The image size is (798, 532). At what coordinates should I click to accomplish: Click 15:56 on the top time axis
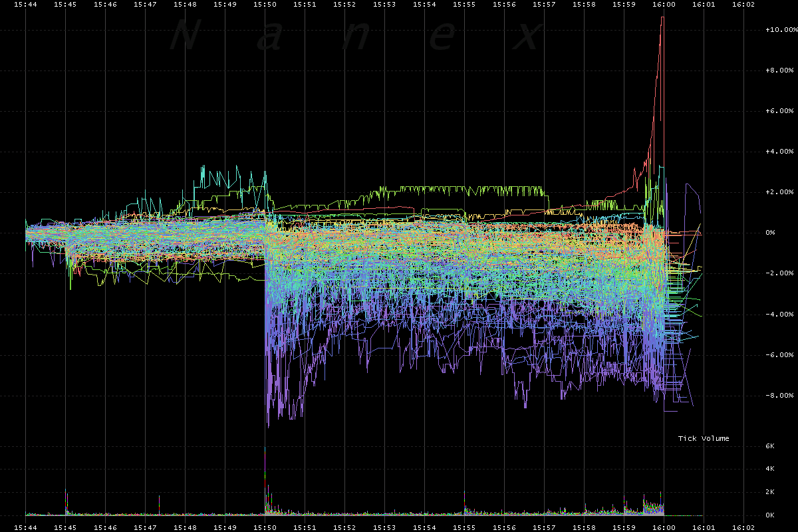[504, 4]
